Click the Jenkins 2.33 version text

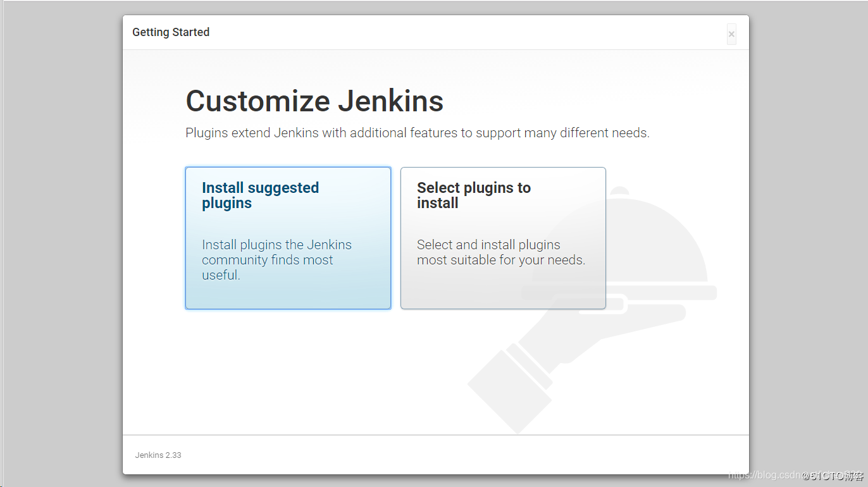click(158, 455)
